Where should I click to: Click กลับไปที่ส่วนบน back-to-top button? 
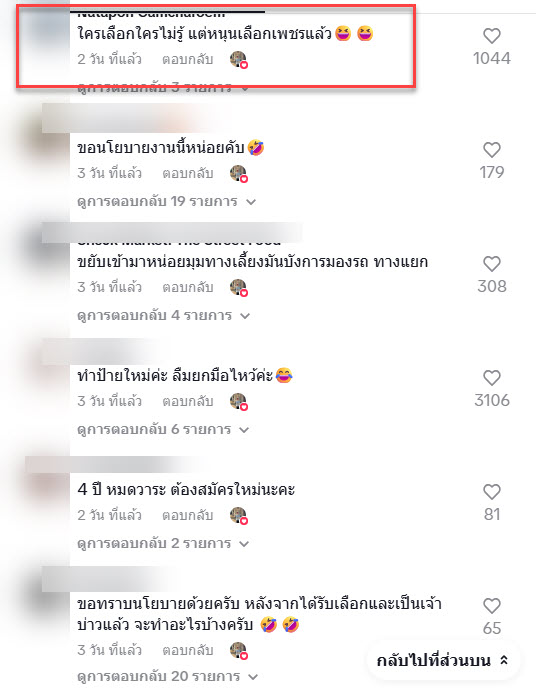click(443, 661)
